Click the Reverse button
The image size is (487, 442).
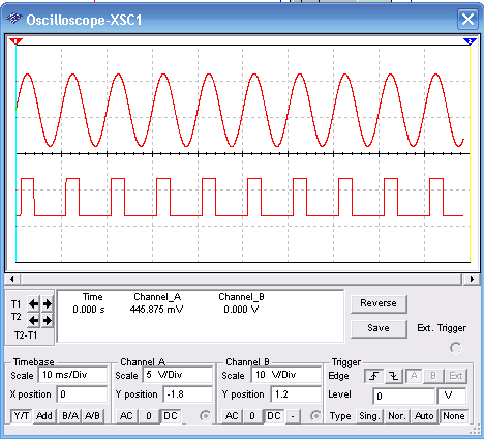[x=379, y=303]
